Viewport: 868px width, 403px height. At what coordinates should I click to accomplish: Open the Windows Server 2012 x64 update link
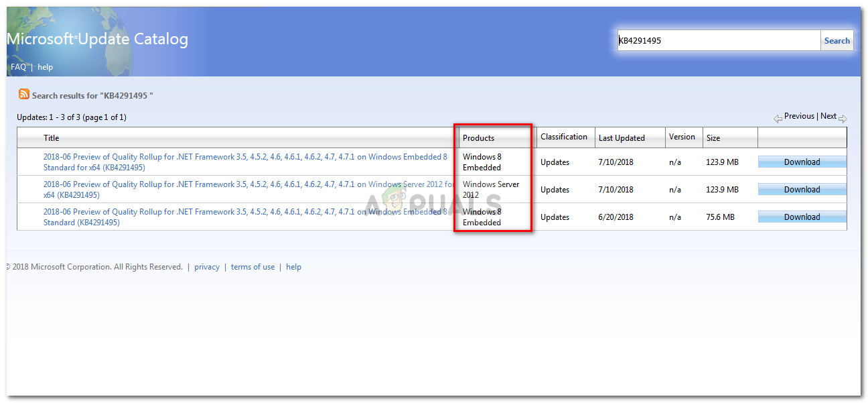point(248,190)
